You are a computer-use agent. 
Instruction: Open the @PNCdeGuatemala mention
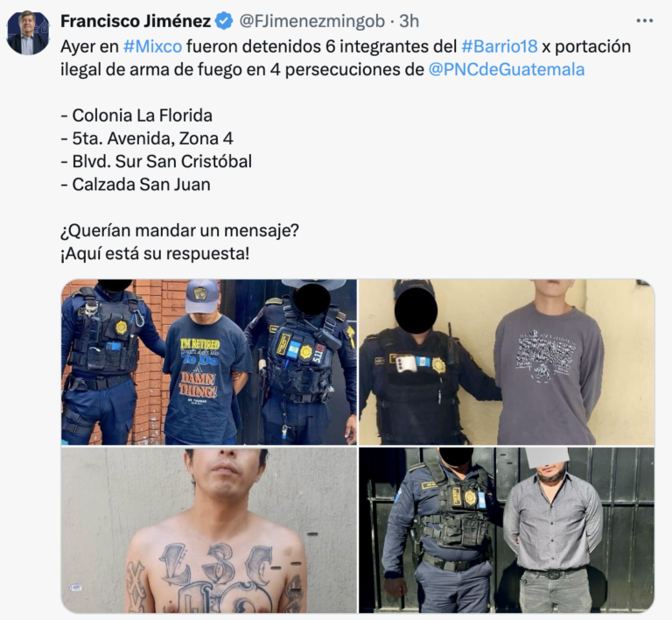(507, 69)
